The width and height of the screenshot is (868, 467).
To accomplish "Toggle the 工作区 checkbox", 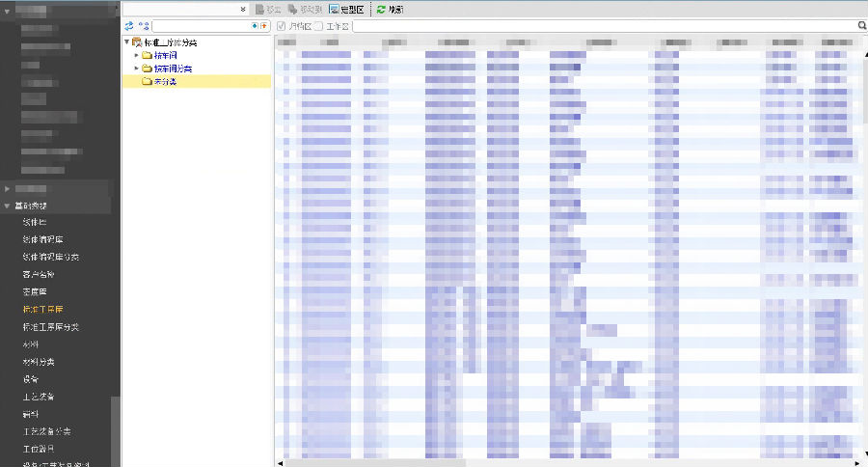I will [x=319, y=26].
